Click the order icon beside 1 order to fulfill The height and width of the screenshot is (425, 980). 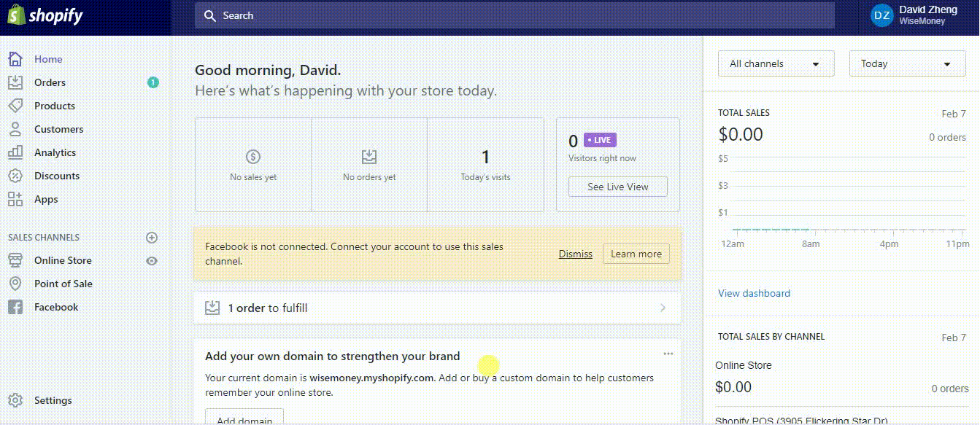[x=212, y=308]
